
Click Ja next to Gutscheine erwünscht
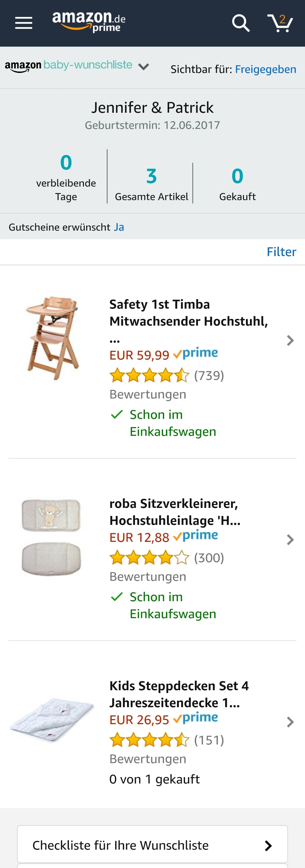tap(119, 227)
